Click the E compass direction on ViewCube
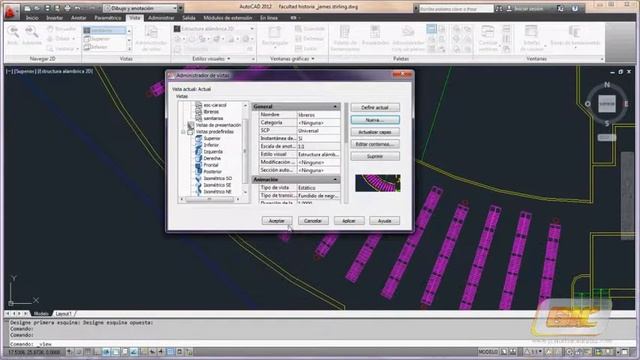This screenshot has height=360, width=640. tap(626, 104)
